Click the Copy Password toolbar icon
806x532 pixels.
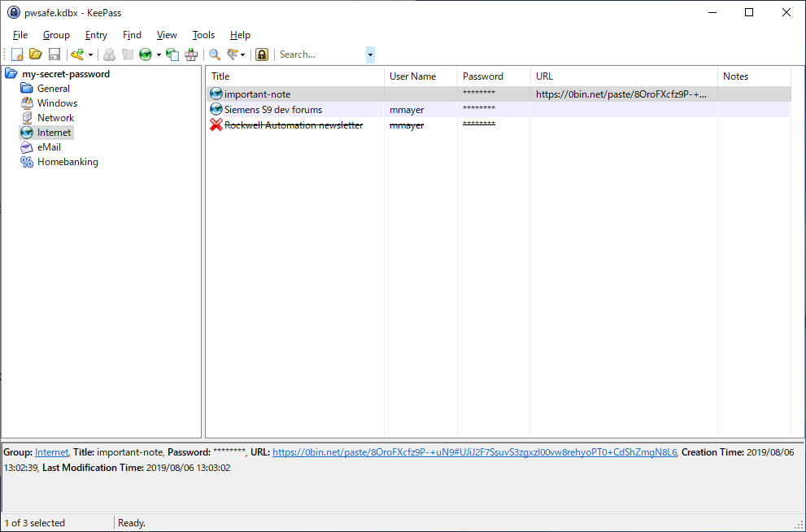(128, 55)
